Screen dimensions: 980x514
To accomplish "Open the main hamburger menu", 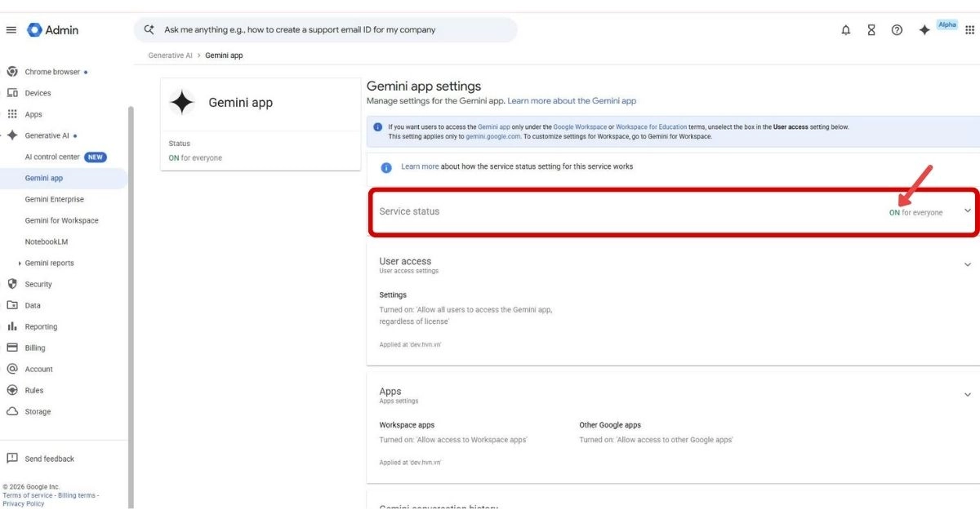I will pyautogui.click(x=11, y=30).
